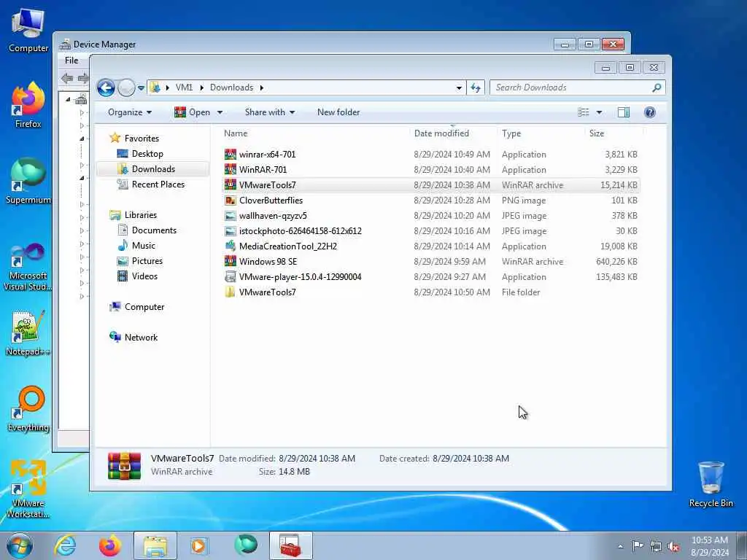Click the Favorites header in sidebar
Image resolution: width=747 pixels, height=560 pixels.
pyautogui.click(x=142, y=138)
